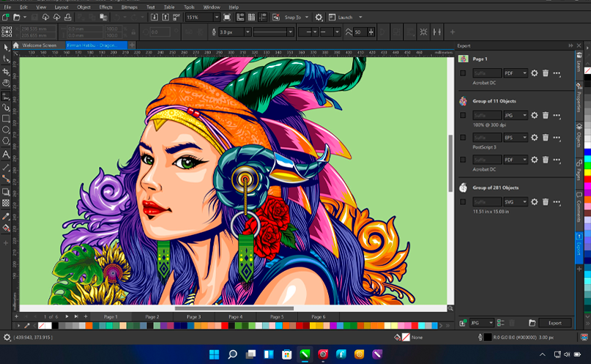Viewport: 591px width, 364px height.
Task: Click the Export button in the Export docker
Action: point(555,323)
